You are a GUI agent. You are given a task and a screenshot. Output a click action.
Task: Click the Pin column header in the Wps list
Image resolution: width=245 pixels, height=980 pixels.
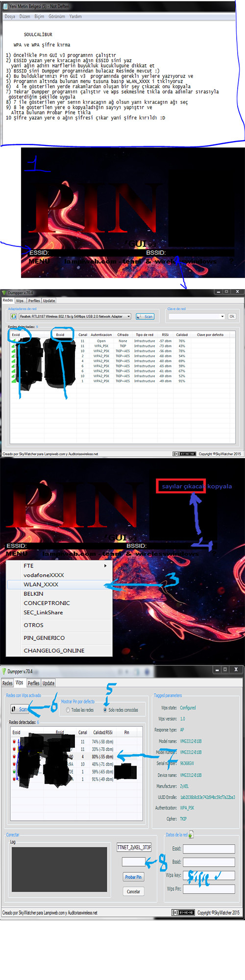(126, 733)
